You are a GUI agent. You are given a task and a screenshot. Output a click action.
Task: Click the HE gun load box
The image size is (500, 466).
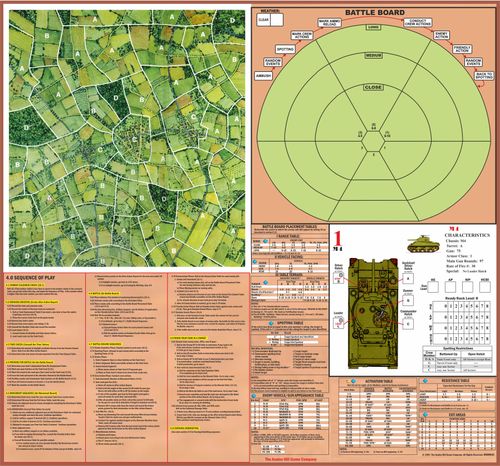433,287
